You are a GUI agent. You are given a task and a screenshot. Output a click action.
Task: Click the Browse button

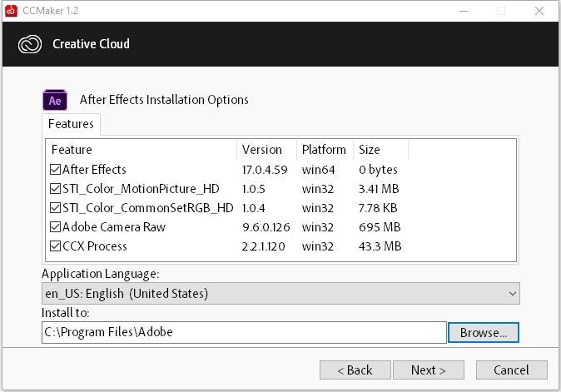[x=483, y=332]
